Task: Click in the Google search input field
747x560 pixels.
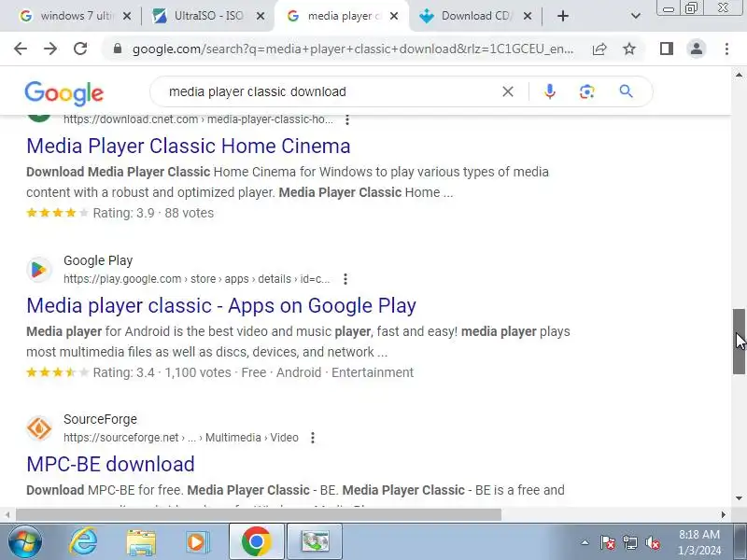Action: click(x=329, y=91)
